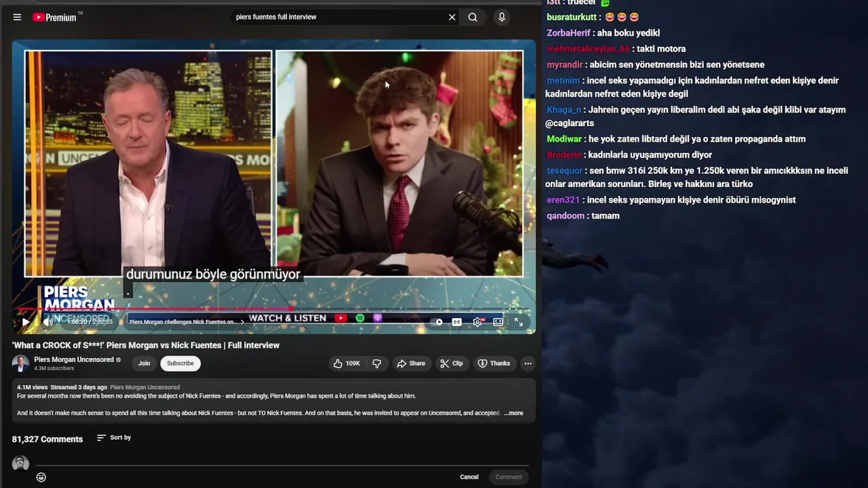This screenshot has height=488, width=868.
Task: Start voice search with the microphone
Action: pyautogui.click(x=502, y=17)
